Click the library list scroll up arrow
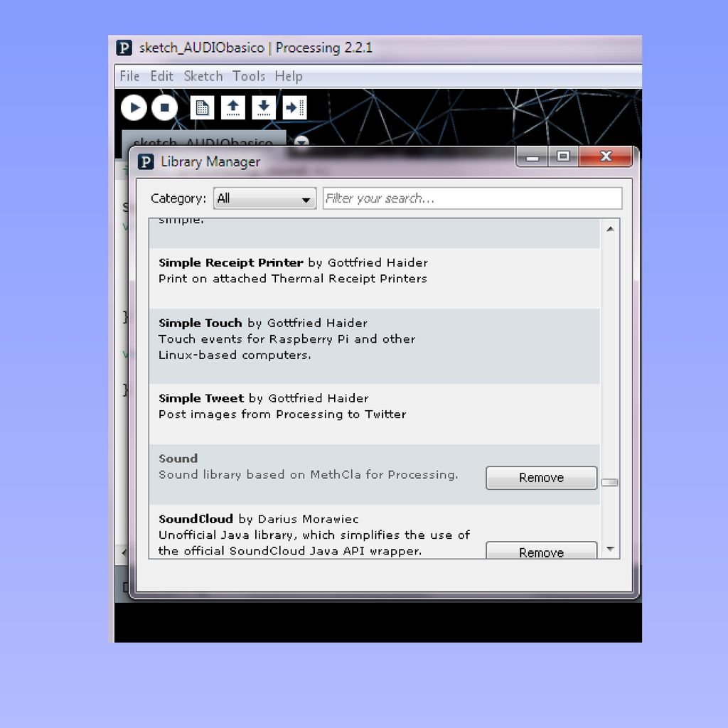Screen dimensions: 728x728 click(x=610, y=229)
